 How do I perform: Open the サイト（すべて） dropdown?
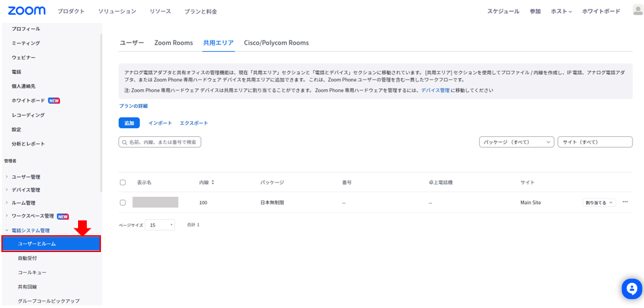pos(595,142)
